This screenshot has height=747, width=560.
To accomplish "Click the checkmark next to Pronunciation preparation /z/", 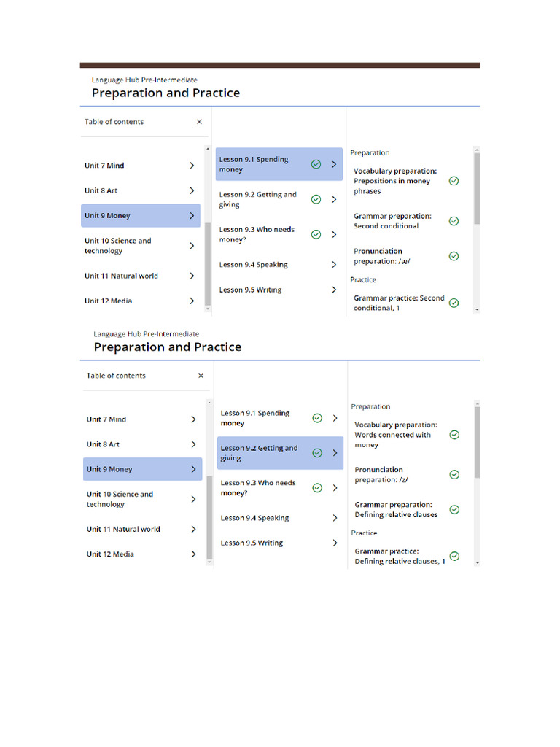I will pyautogui.click(x=454, y=474).
